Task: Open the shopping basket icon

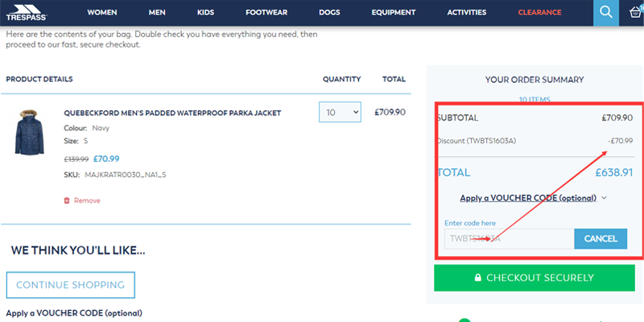Action: tap(635, 12)
